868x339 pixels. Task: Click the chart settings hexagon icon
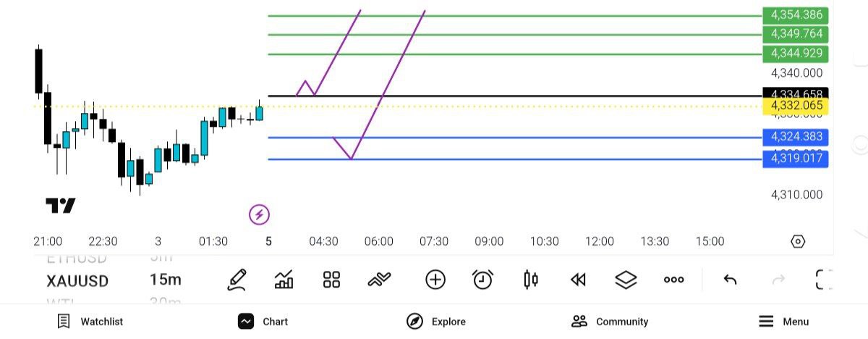(798, 241)
